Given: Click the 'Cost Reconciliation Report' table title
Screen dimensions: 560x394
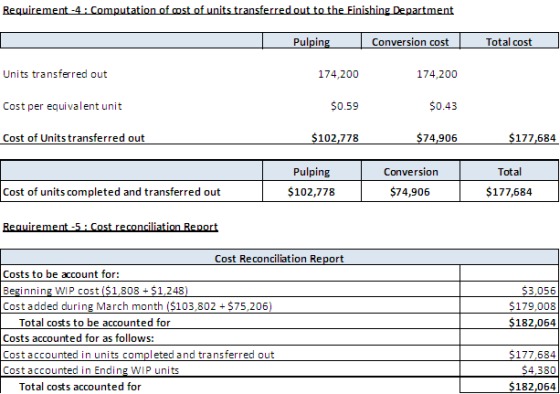Looking at the screenshot, I should [x=279, y=258].
